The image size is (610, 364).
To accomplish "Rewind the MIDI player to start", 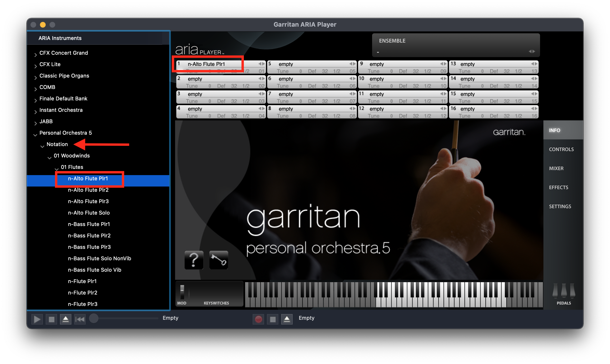I will tap(80, 319).
